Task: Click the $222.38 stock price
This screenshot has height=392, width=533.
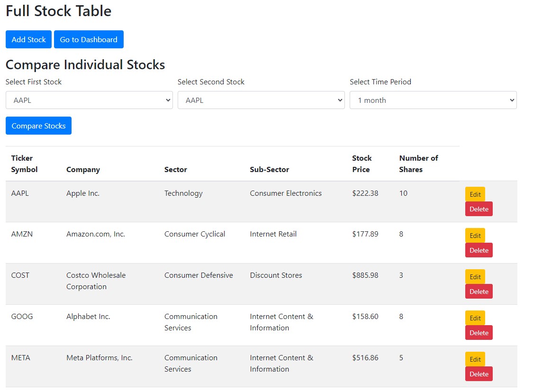Action: pos(365,193)
